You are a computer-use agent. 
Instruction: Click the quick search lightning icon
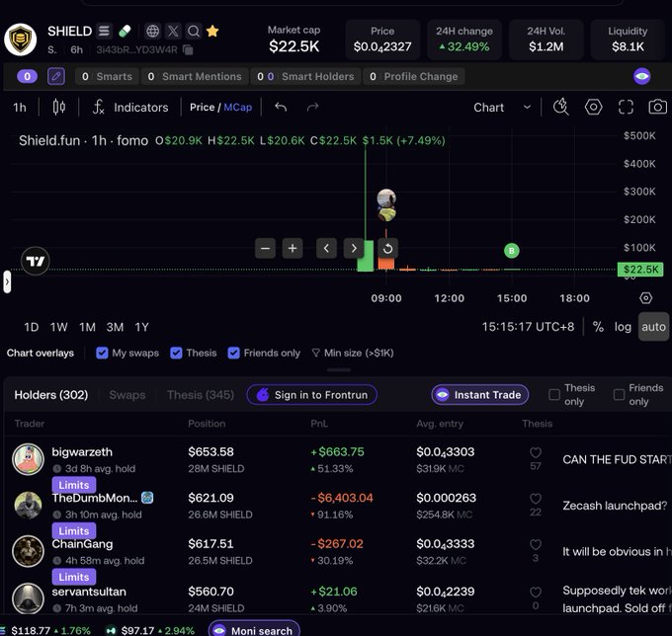561,107
